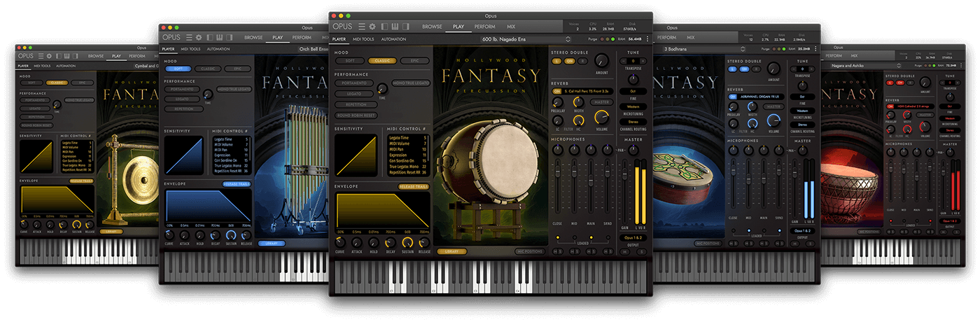Increase transpose with the plus stepper

tap(644, 61)
